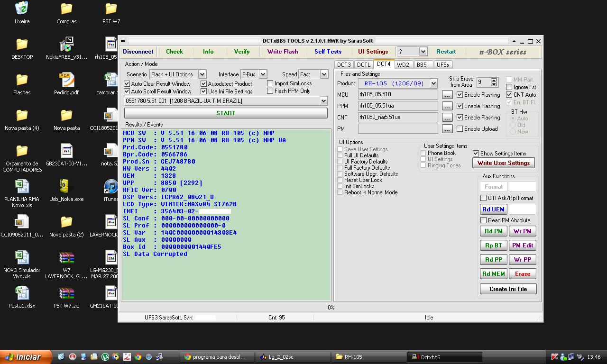Image resolution: width=607 pixels, height=364 pixels.
Task: Open the Pasta1.xlsx spreadsheet icon
Action: [22, 293]
